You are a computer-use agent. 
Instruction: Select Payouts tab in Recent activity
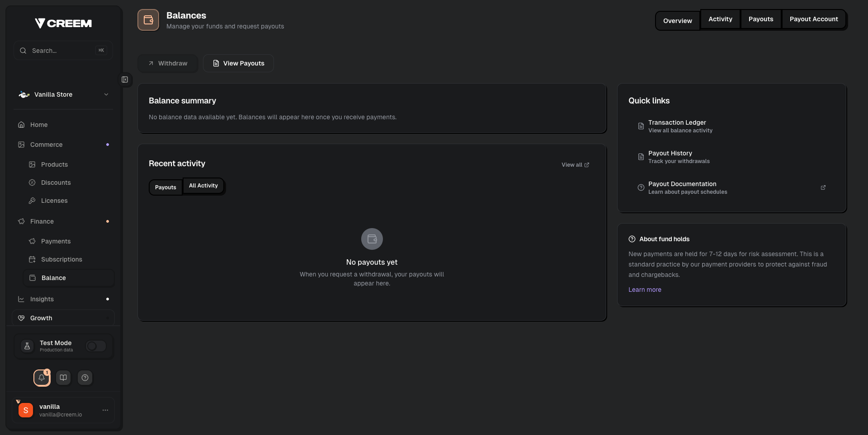click(165, 187)
